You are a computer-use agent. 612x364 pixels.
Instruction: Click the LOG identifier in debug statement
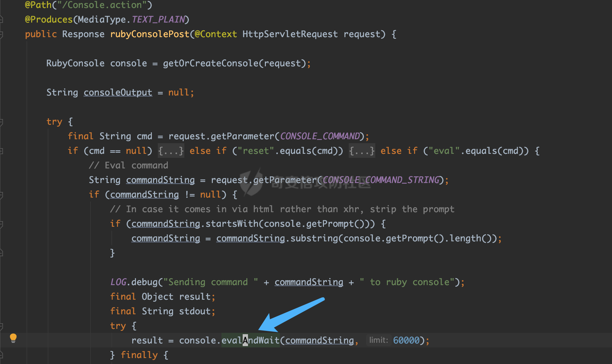click(118, 282)
